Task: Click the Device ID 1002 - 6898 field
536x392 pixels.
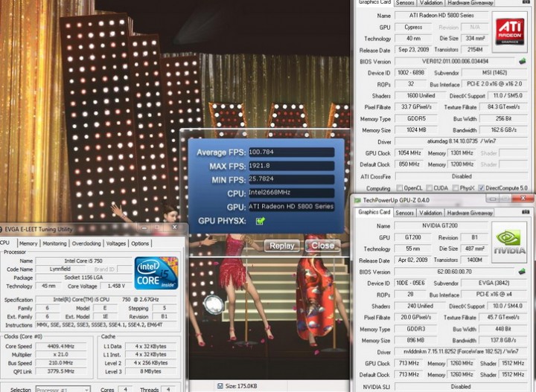Action: tap(410, 73)
